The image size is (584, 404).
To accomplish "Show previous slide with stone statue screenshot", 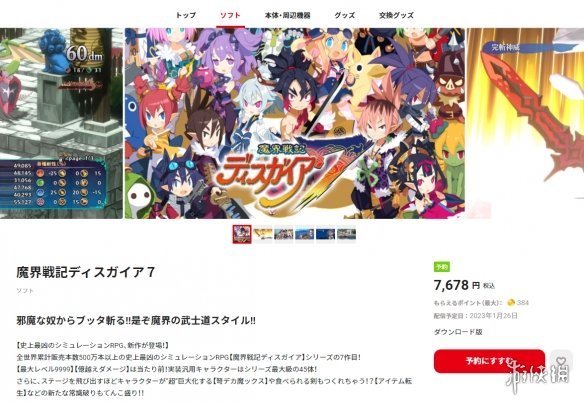I will click(61, 123).
